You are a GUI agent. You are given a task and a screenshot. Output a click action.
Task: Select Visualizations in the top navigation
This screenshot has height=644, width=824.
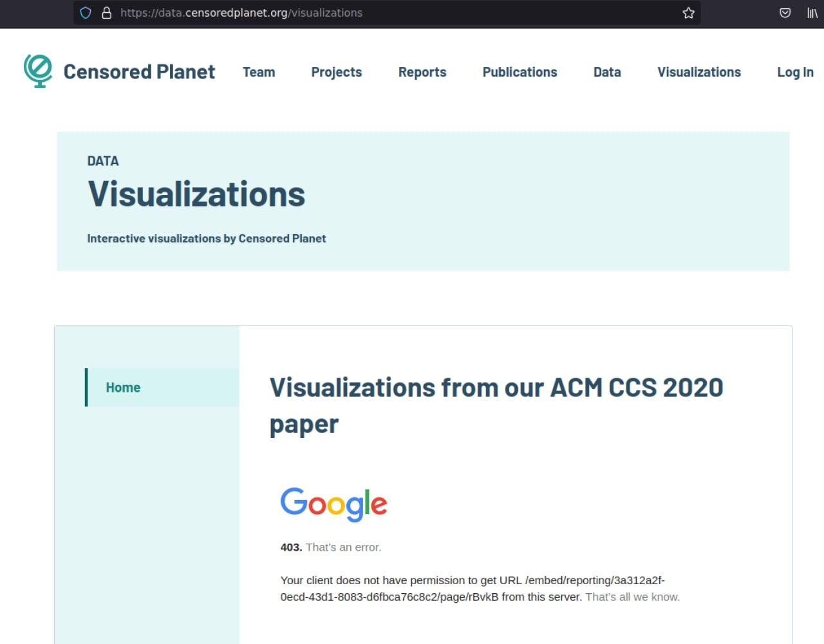(x=699, y=72)
